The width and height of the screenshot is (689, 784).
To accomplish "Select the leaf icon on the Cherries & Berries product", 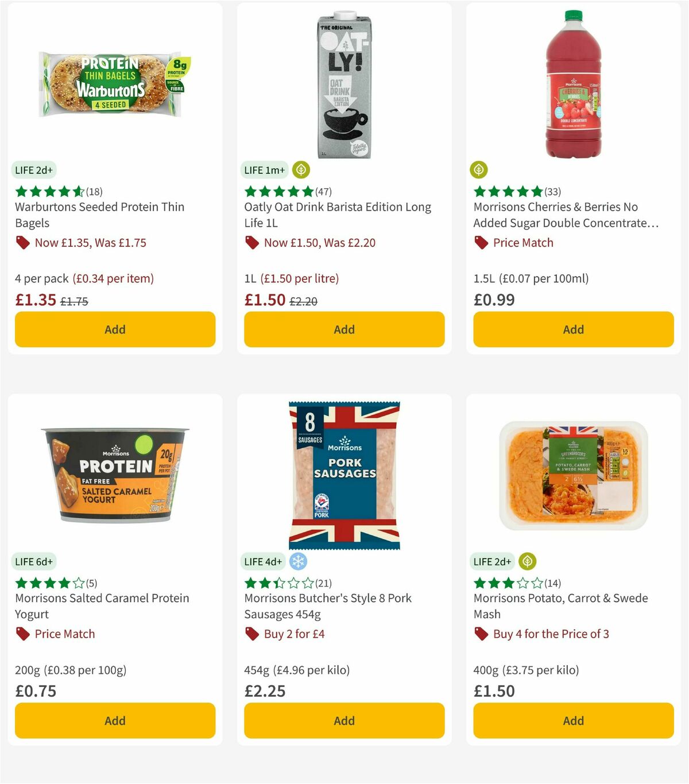I will [478, 170].
